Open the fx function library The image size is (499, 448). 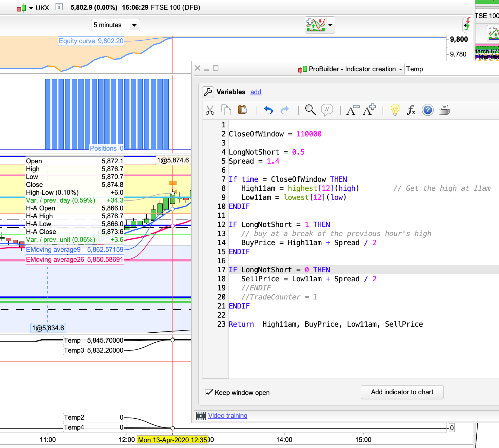[411, 110]
